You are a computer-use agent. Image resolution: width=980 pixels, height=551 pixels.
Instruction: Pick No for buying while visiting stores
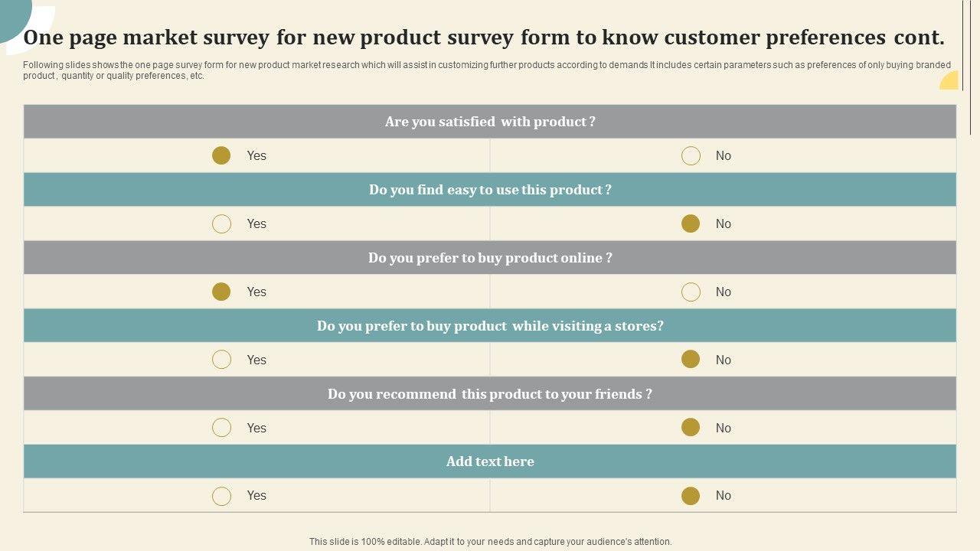[691, 360]
